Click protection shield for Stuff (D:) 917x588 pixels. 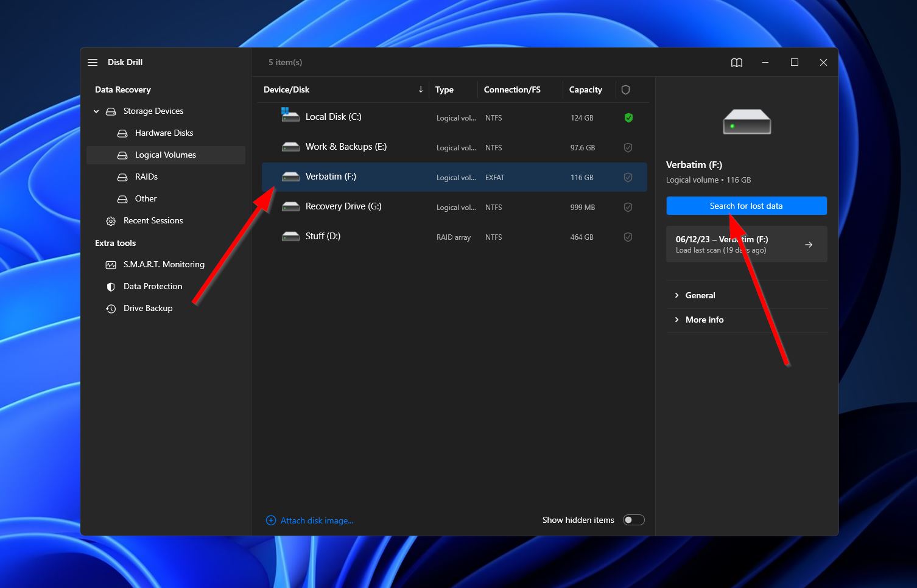click(628, 237)
